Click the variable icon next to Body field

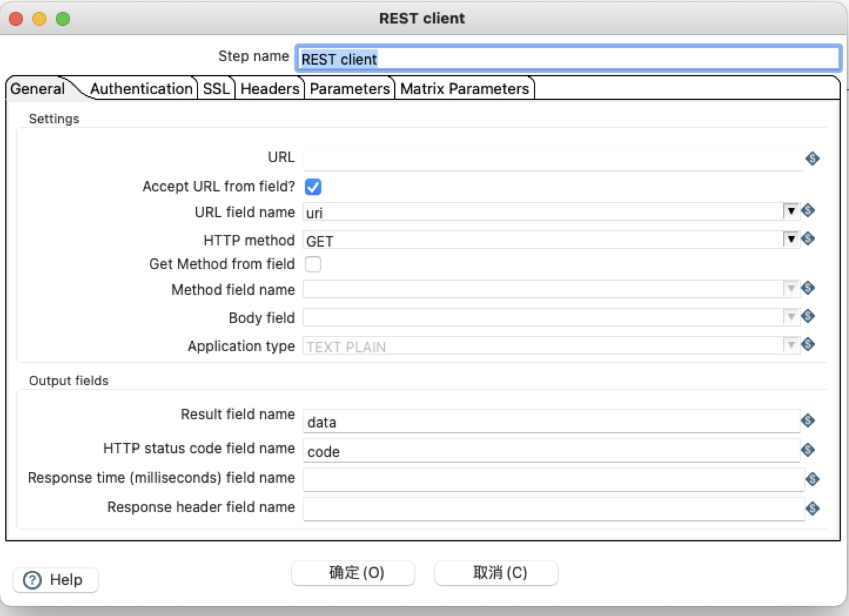pos(808,317)
